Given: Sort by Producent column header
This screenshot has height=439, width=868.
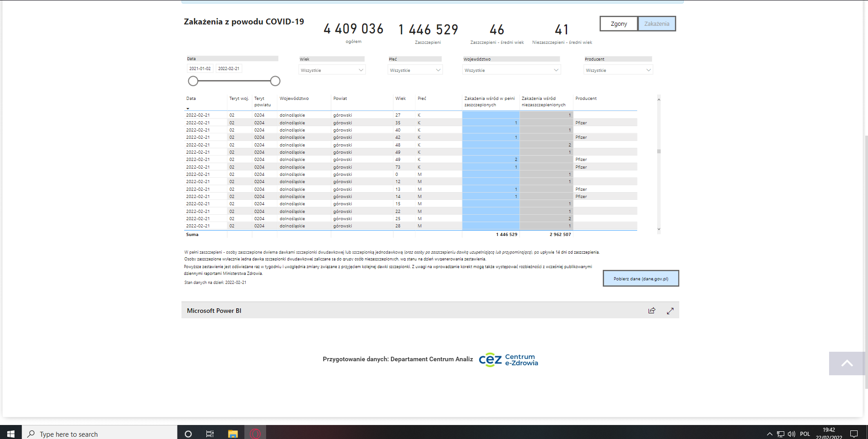Looking at the screenshot, I should click(x=586, y=99).
